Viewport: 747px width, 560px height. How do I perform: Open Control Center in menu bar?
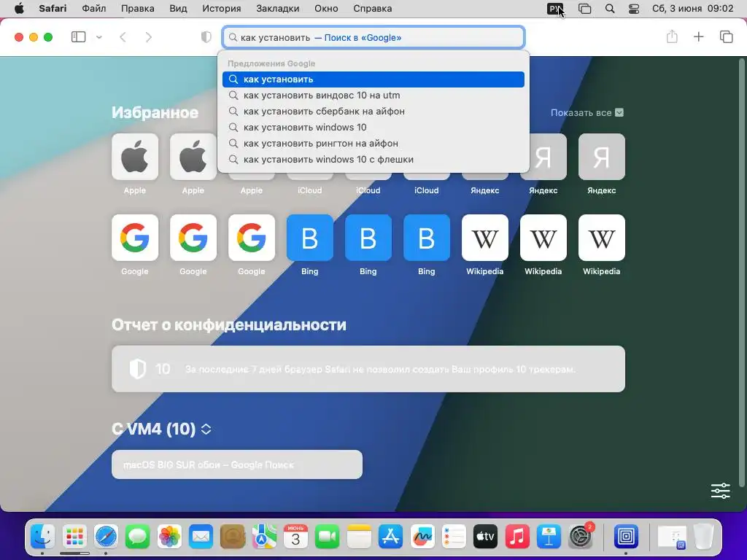tap(634, 9)
